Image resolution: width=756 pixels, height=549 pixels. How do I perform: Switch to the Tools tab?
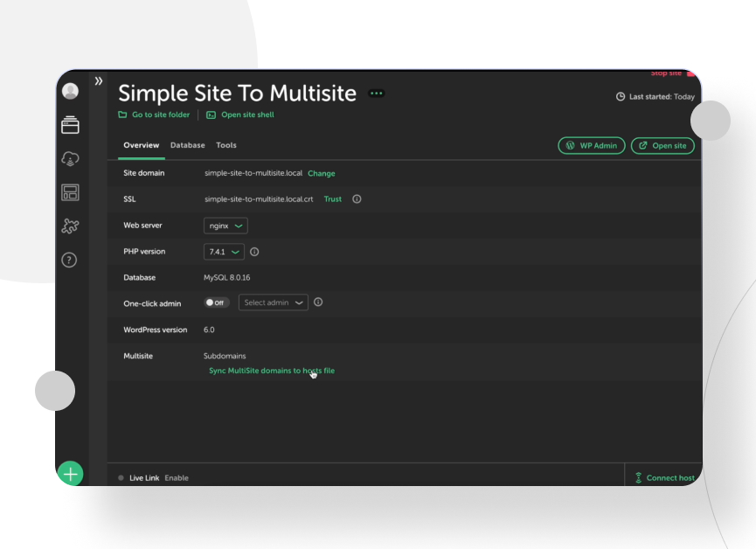click(x=226, y=145)
